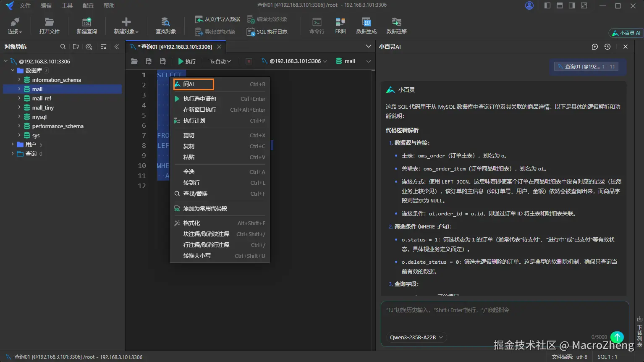Start a new chat in 小百灵AI panel

[595, 47]
